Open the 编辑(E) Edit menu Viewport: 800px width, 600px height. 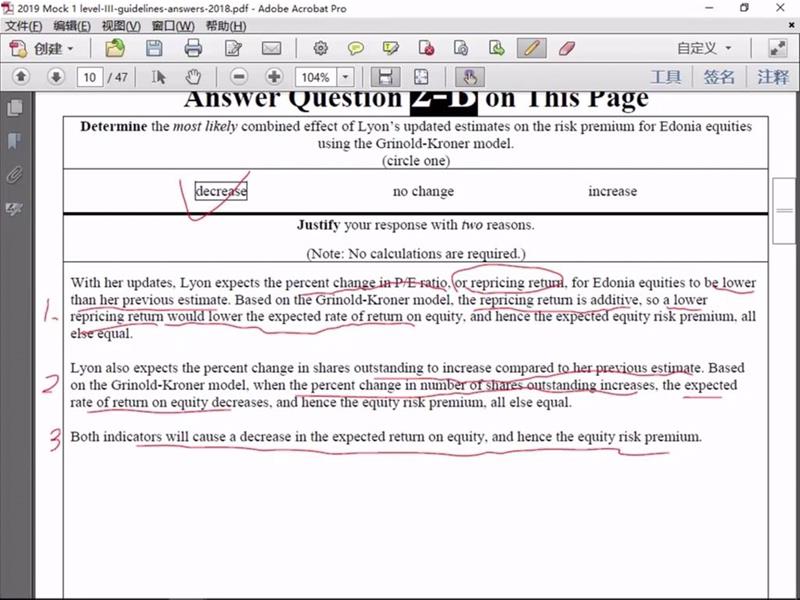coord(72,26)
